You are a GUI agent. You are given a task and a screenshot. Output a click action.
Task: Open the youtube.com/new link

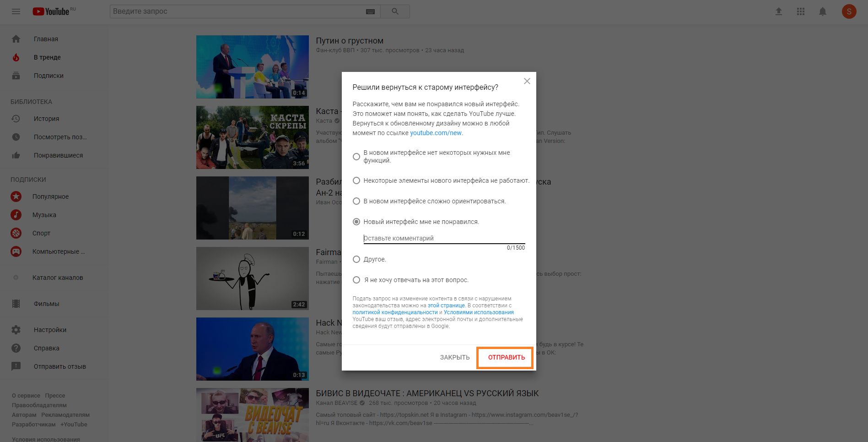tap(436, 133)
